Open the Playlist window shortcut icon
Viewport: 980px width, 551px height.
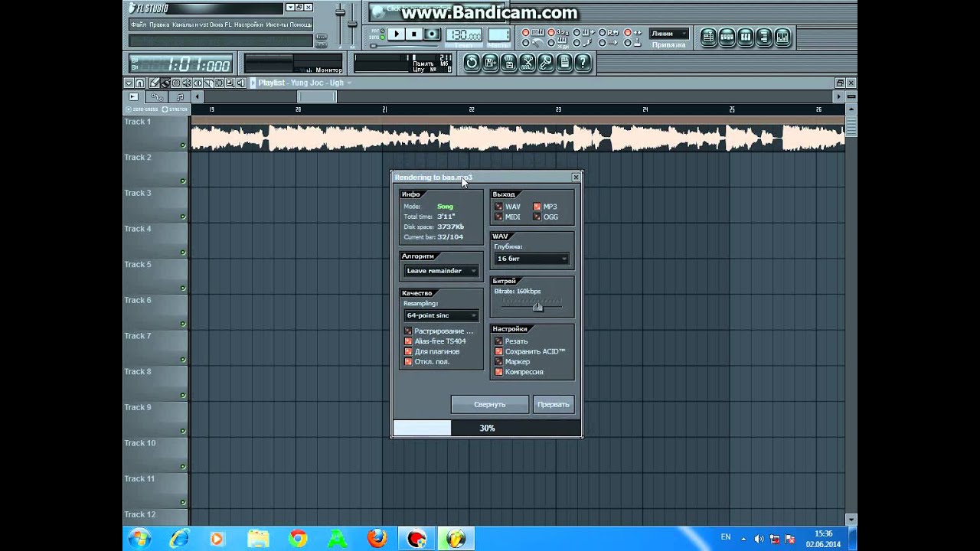[708, 37]
